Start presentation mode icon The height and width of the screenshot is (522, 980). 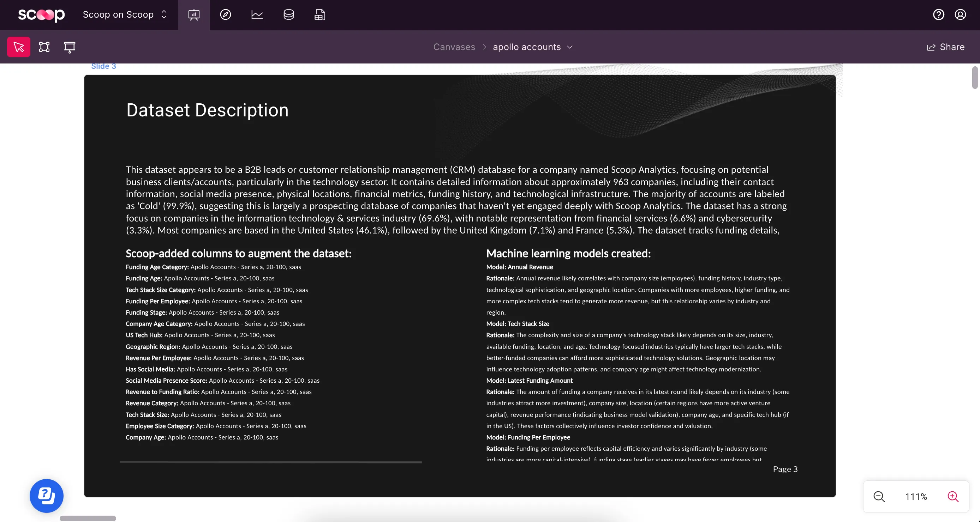click(x=69, y=47)
